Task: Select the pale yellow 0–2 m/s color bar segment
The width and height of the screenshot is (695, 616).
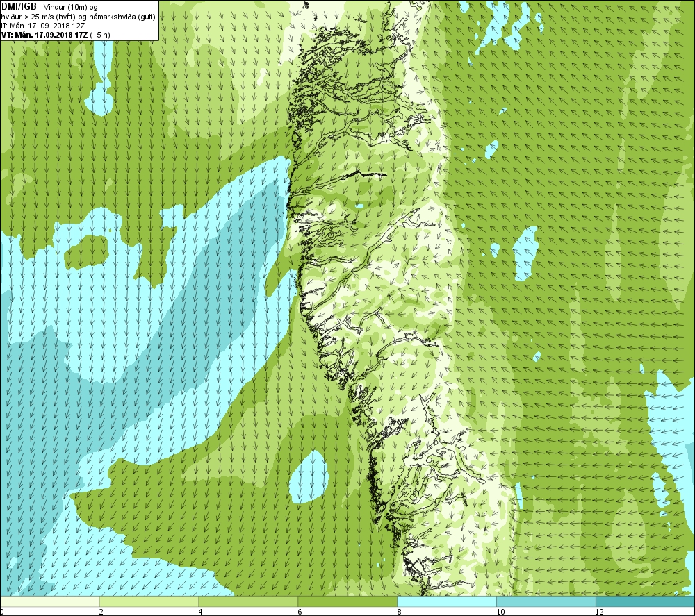Action: 49,602
